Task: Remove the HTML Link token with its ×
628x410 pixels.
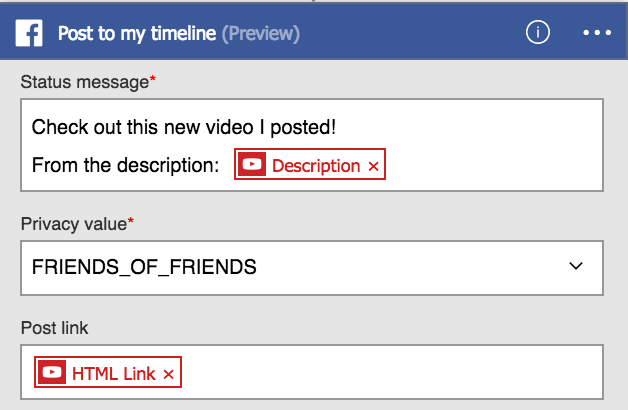Action: coord(169,375)
